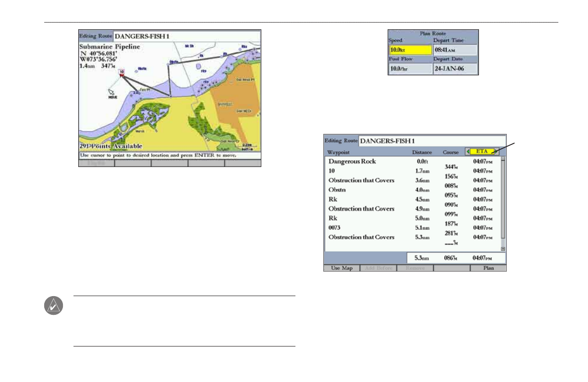Click the scrollbar up arrow in route list
This screenshot has height=382, width=588.
[x=503, y=159]
